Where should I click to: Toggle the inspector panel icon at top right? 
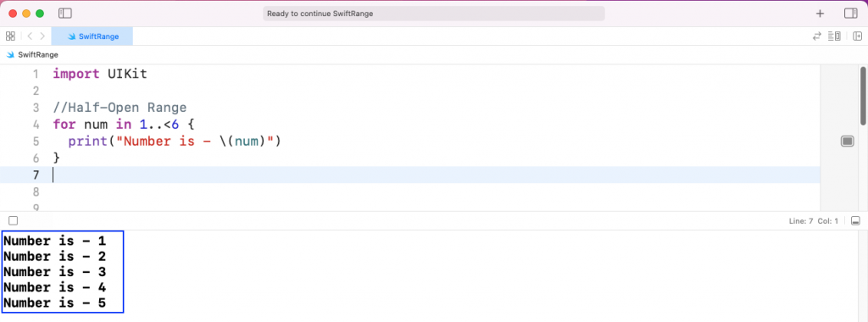pyautogui.click(x=850, y=14)
